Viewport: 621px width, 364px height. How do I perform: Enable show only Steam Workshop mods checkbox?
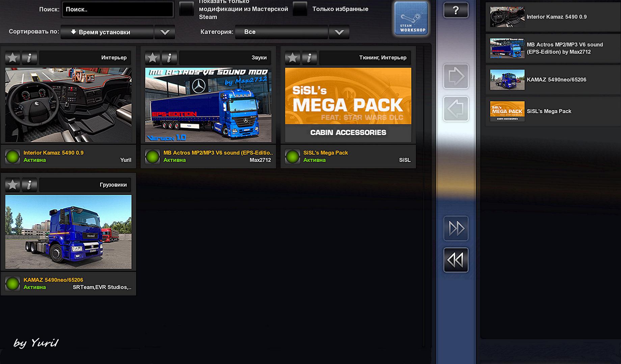186,9
